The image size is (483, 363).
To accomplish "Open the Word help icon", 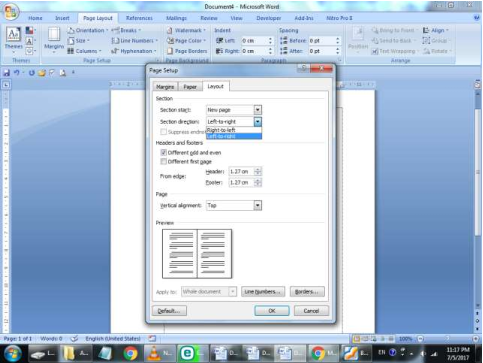I will pos(477,18).
